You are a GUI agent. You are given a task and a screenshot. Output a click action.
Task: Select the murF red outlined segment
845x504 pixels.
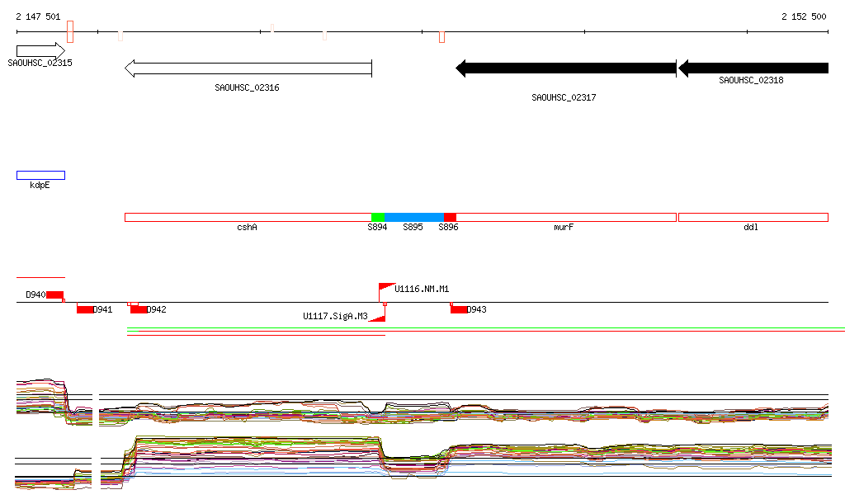(566, 218)
